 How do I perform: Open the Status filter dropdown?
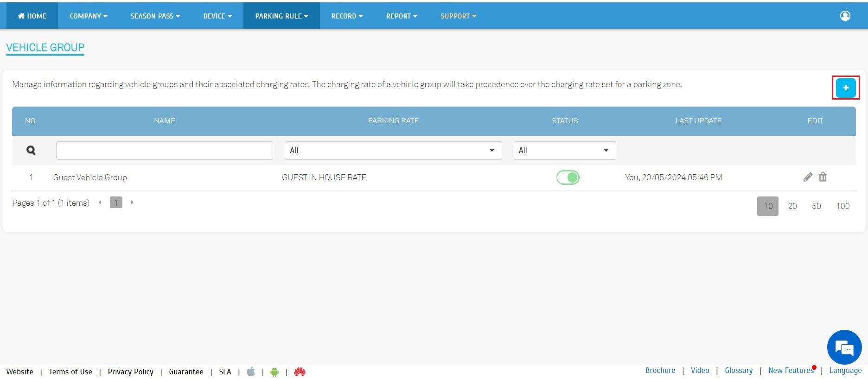coord(564,151)
